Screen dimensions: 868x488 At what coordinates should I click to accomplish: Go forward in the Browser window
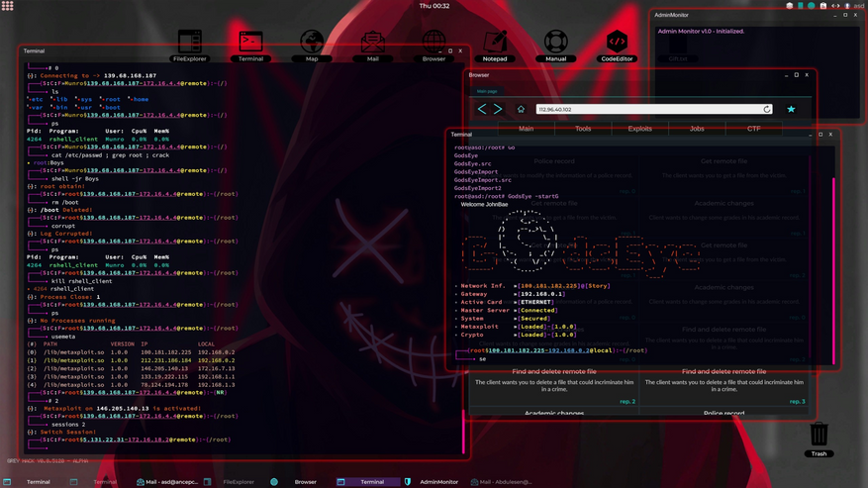point(498,109)
